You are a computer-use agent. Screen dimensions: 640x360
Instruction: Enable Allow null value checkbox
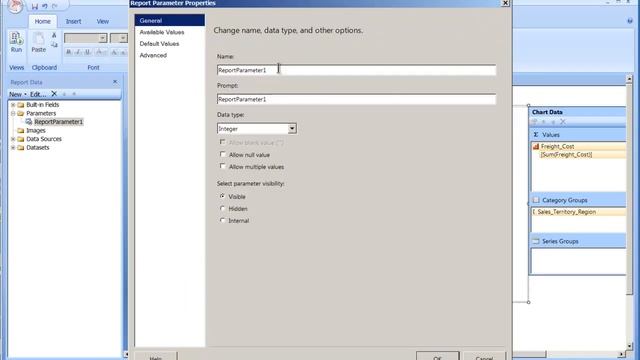pos(222,154)
